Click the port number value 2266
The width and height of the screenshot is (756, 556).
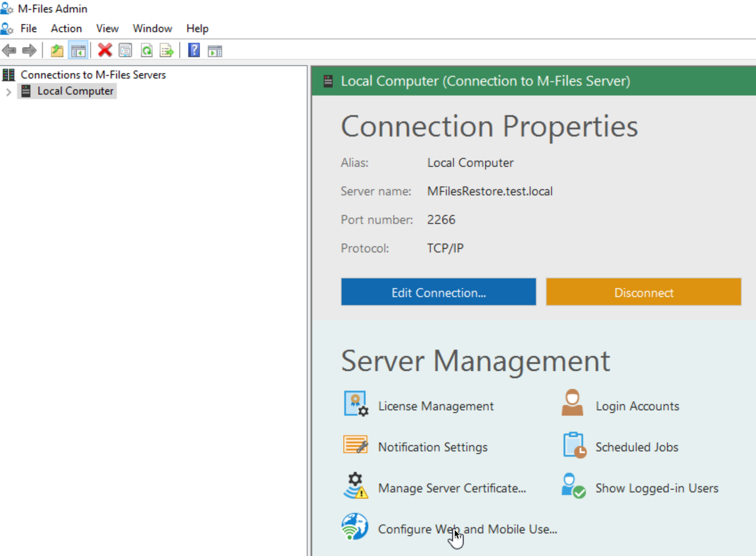click(x=441, y=220)
